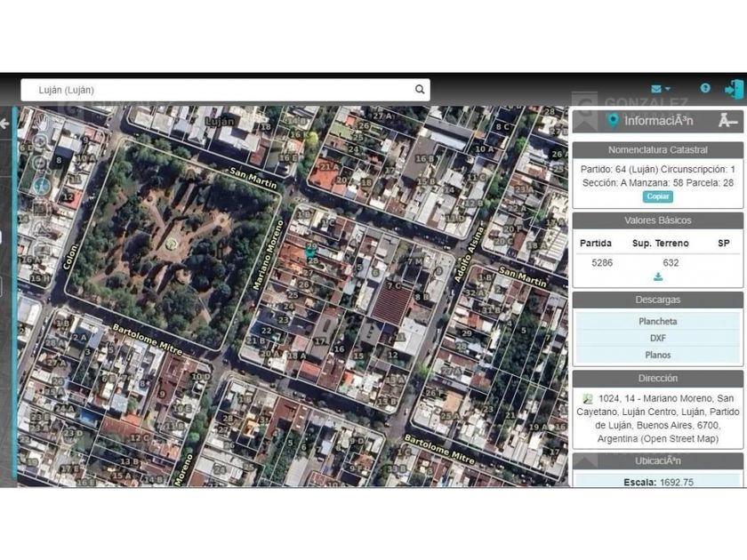Click the zoom out map tool
Viewport: 747px width, 560px height.
[x=41, y=163]
